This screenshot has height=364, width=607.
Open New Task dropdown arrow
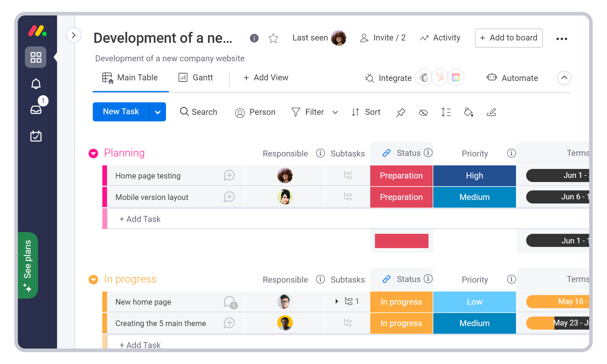pyautogui.click(x=158, y=112)
